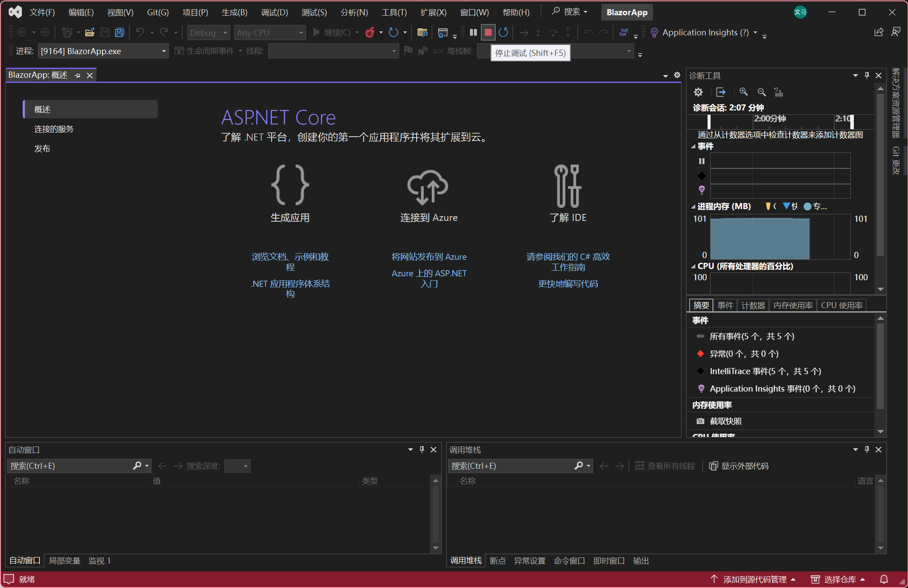The width and height of the screenshot is (908, 588).
Task: Click the Connect to Azure cloud icon
Action: [428, 187]
